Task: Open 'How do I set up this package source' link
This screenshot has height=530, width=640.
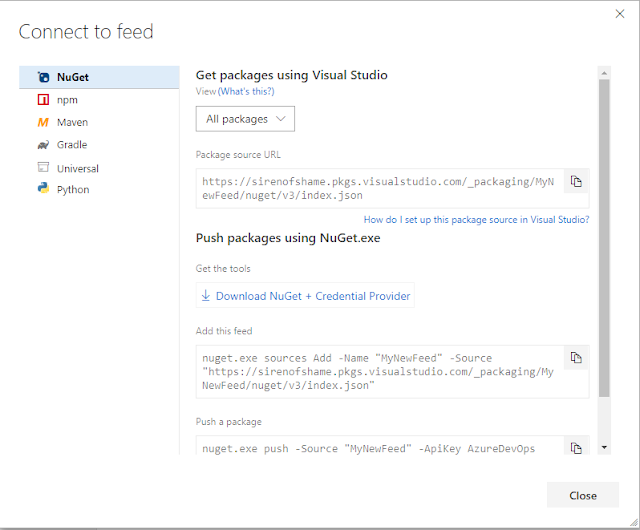Action: tap(476, 220)
